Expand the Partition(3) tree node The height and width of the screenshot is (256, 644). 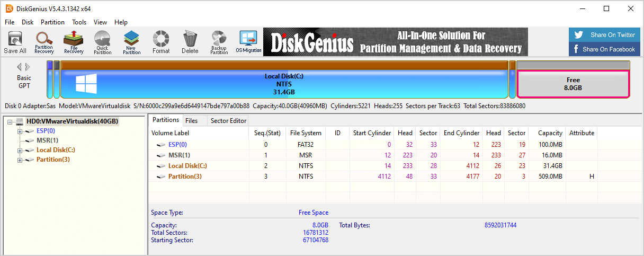click(x=20, y=160)
